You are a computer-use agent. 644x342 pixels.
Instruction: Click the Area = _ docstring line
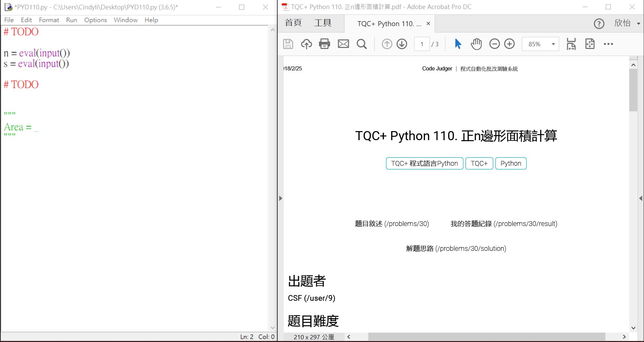tap(21, 127)
